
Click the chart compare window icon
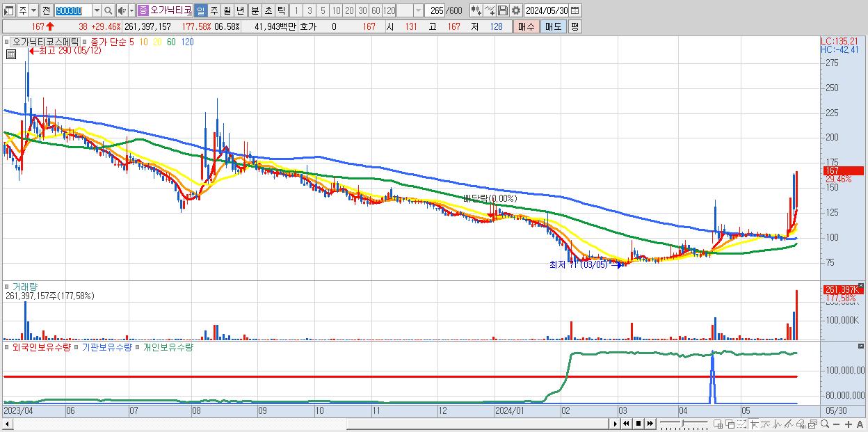point(812,424)
